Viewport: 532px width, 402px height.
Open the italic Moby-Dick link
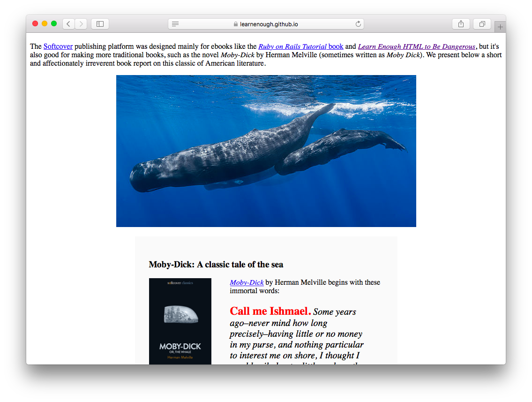247,282
